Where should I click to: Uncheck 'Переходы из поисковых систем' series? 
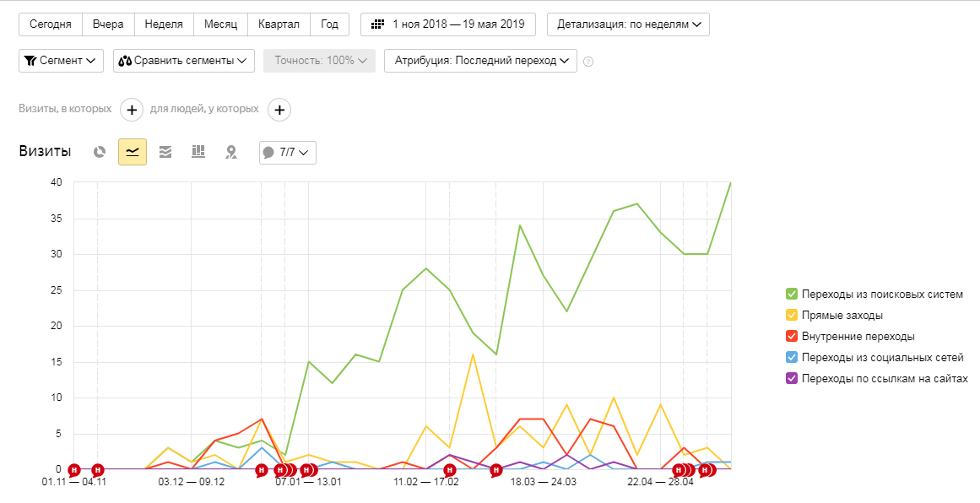(x=792, y=294)
